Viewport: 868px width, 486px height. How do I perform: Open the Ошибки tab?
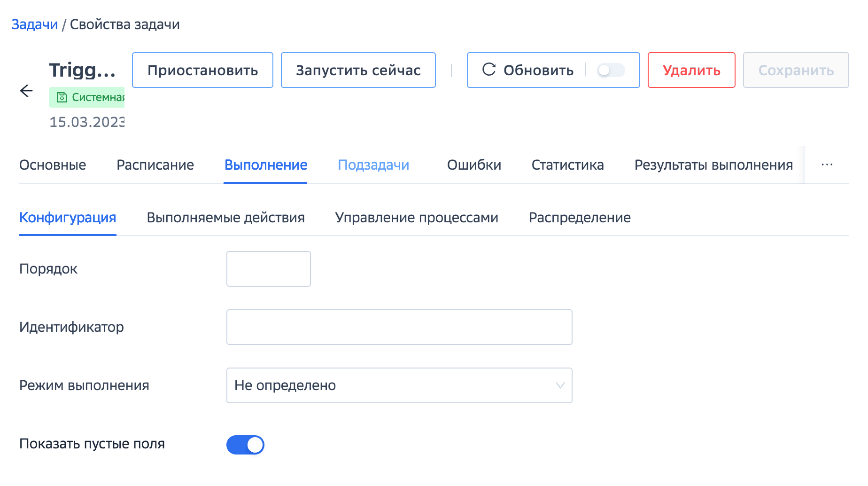coord(474,165)
